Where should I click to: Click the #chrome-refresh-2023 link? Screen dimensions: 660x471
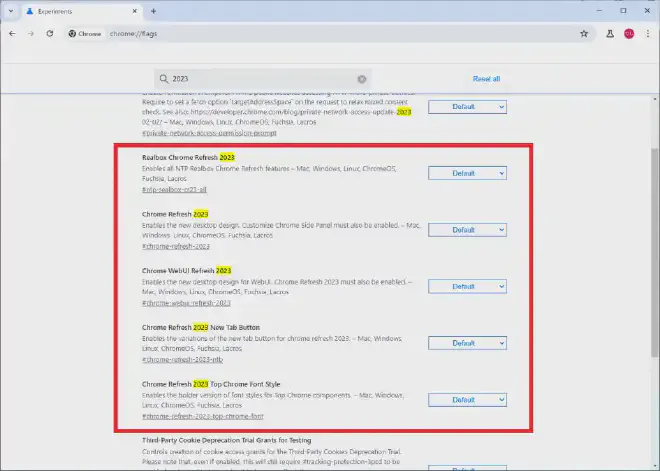tap(176, 246)
